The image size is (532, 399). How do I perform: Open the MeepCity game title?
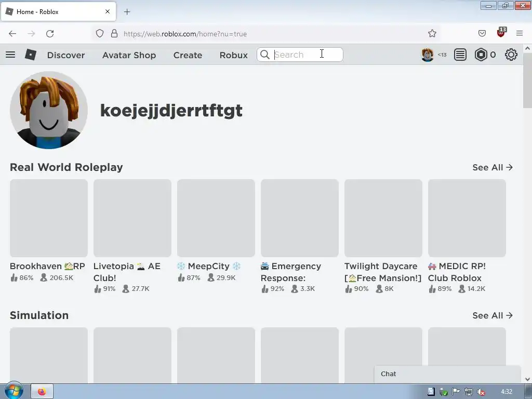[209, 267]
